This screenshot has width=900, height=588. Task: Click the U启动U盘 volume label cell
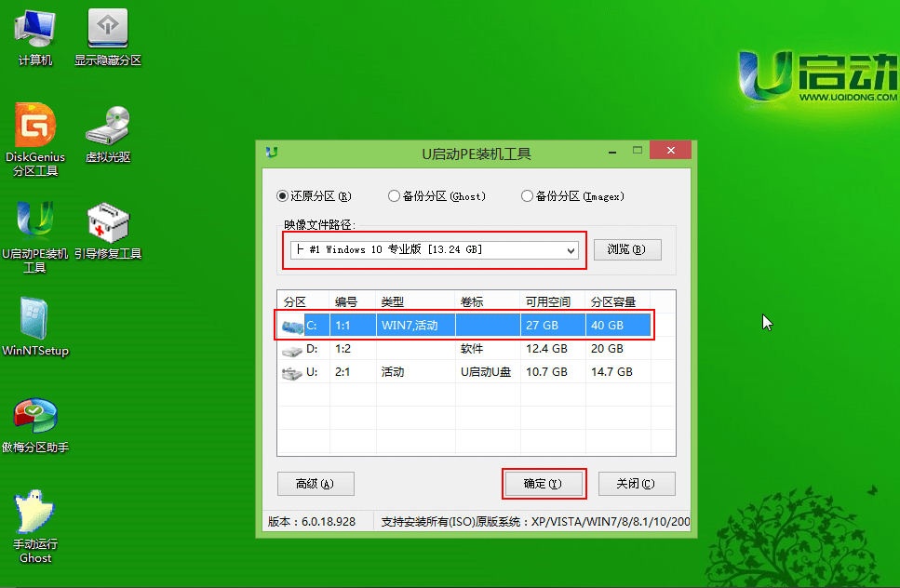(x=488, y=372)
